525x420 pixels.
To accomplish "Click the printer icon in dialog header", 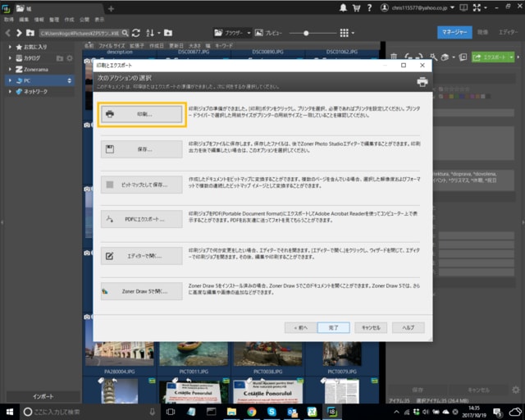I will 422,82.
